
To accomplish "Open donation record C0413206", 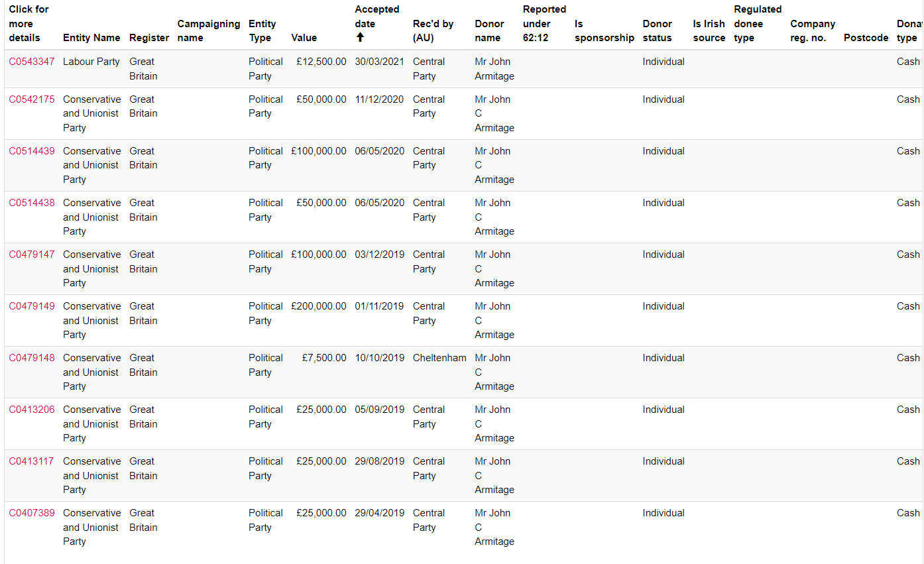I will (x=32, y=410).
